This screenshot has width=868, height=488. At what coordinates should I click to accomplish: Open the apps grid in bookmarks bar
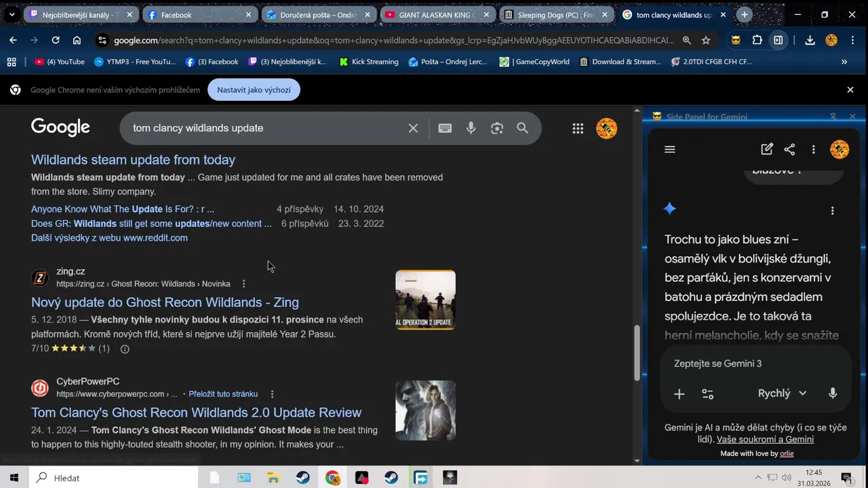point(12,62)
